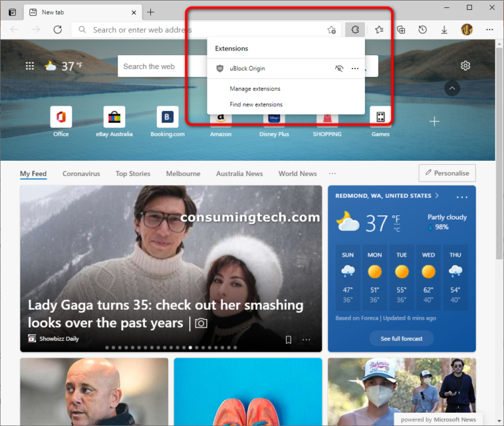Open the Games quick link
Screen dimensions: 504x426
pyautogui.click(x=381, y=121)
